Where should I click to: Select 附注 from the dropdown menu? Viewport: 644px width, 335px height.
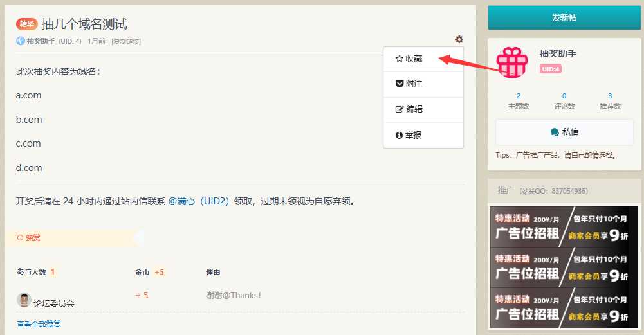pyautogui.click(x=423, y=84)
